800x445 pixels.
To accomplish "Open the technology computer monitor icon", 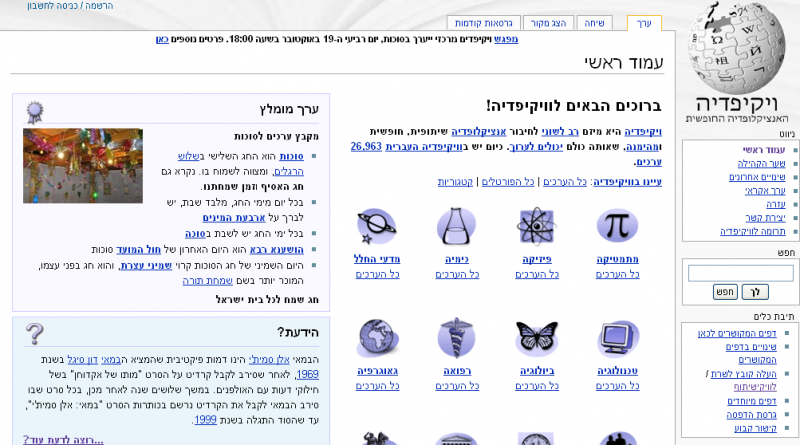I will pos(617,338).
